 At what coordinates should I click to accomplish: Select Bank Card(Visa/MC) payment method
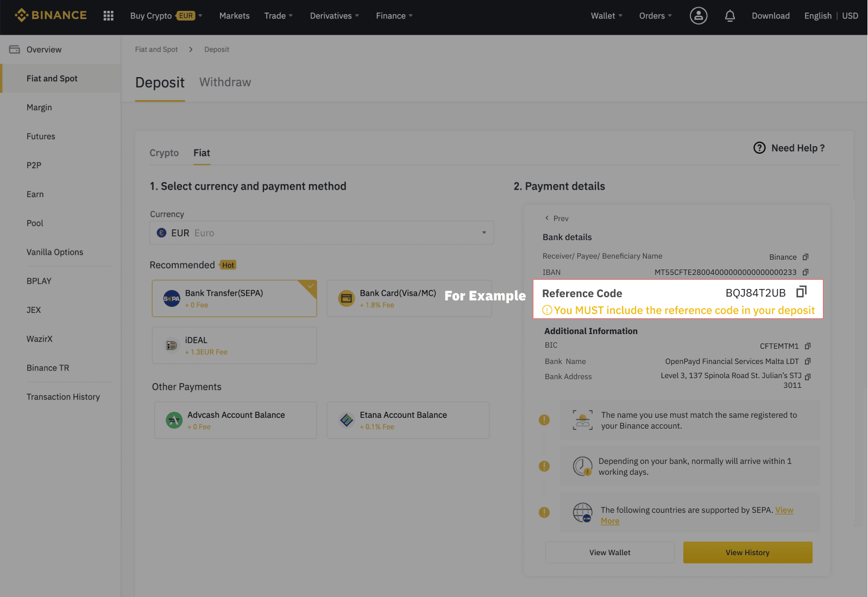pyautogui.click(x=409, y=298)
